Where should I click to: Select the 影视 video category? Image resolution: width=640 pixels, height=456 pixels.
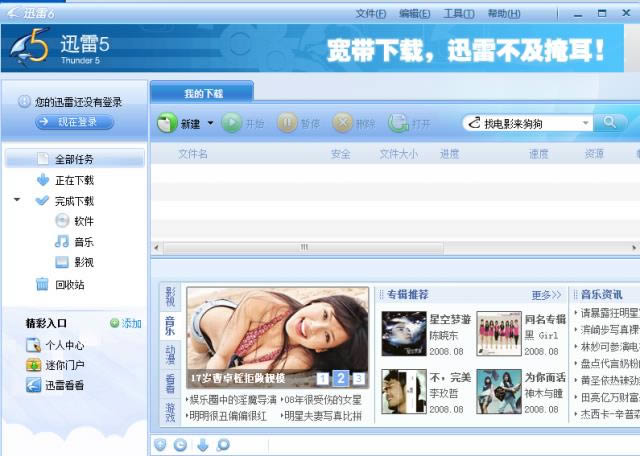click(x=74, y=262)
